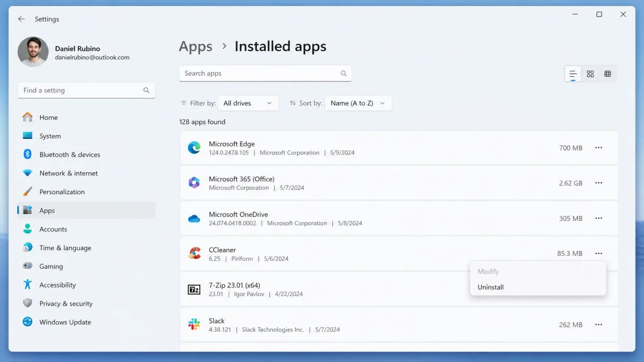Go to Network & internet
Viewport: 644px width, 362px height.
point(86,173)
